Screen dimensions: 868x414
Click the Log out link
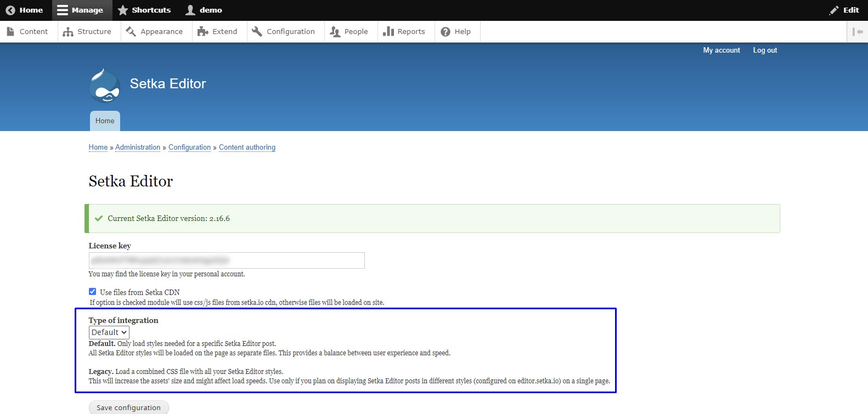coord(765,50)
